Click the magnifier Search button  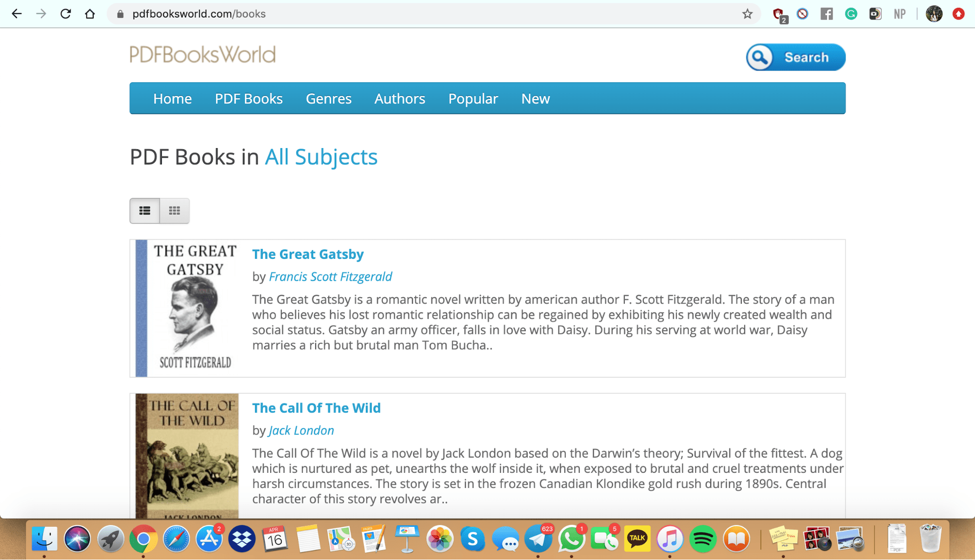click(x=796, y=57)
